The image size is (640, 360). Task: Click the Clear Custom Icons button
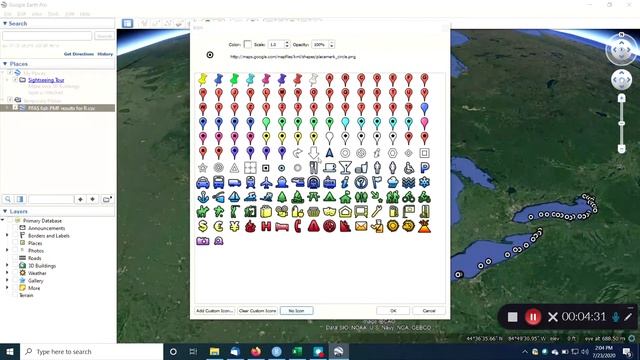(x=258, y=311)
